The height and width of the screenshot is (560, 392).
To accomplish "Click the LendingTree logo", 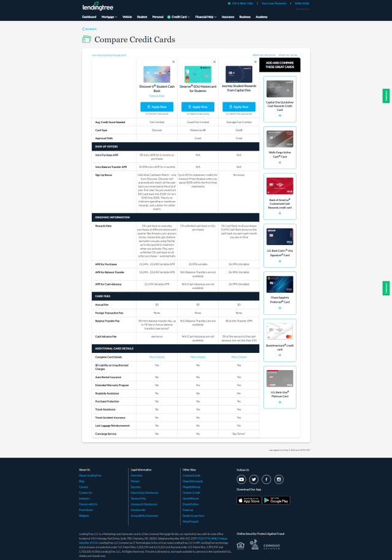I will click(97, 6).
